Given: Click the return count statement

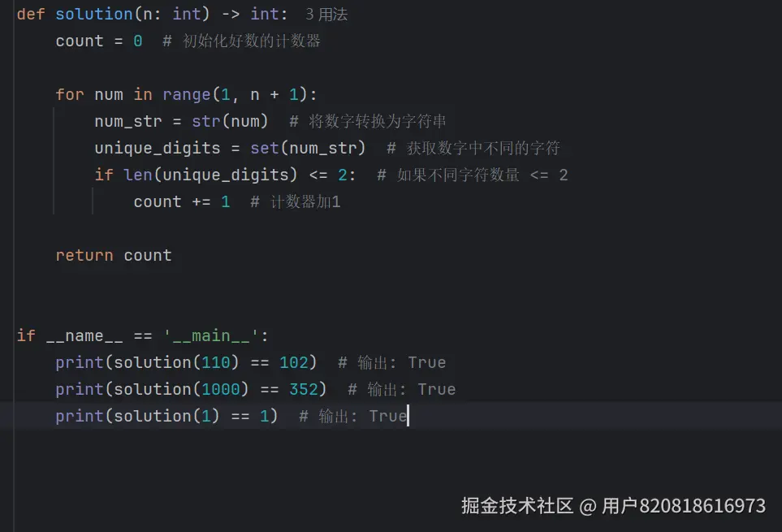Looking at the screenshot, I should (x=113, y=255).
